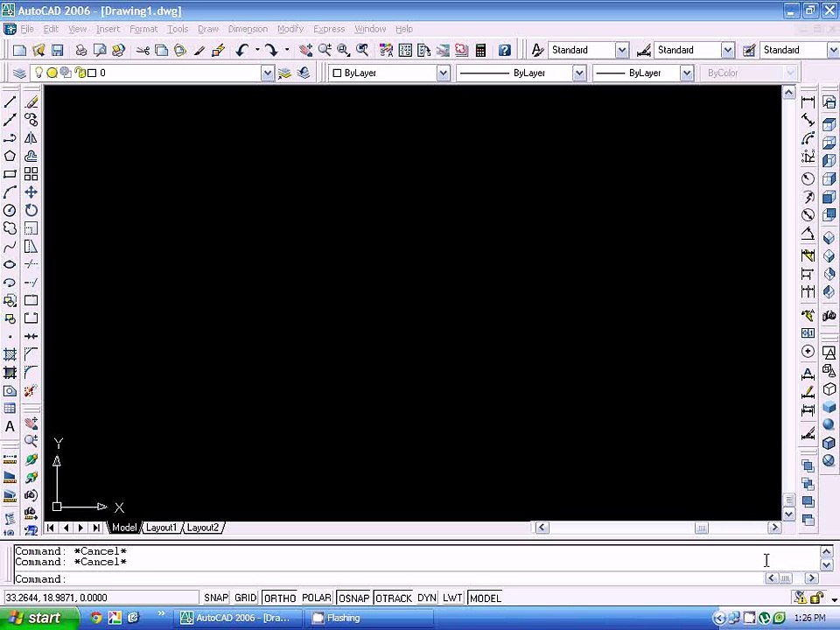Switch to the Layout2 tab

tap(202, 528)
